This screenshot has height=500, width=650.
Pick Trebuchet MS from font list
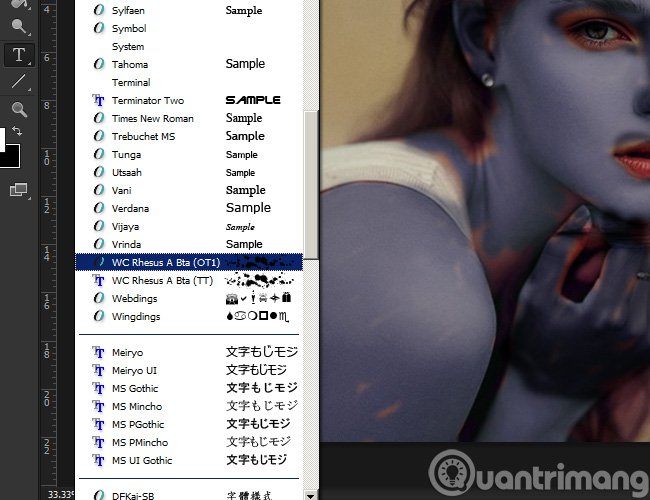(x=189, y=136)
